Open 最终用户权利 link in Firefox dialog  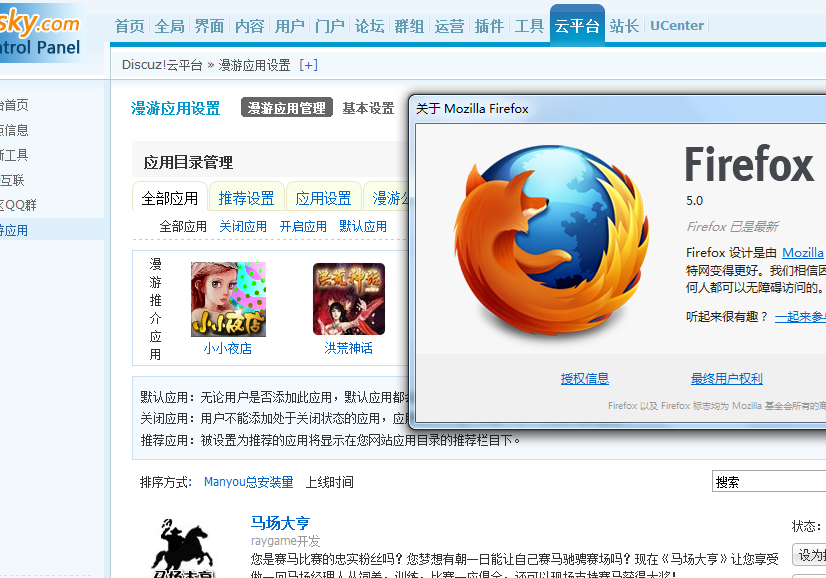(727, 378)
